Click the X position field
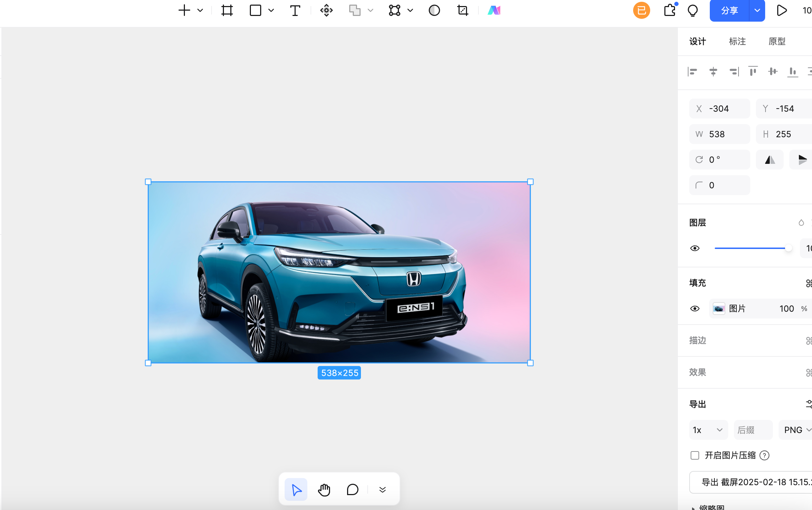 pos(719,109)
